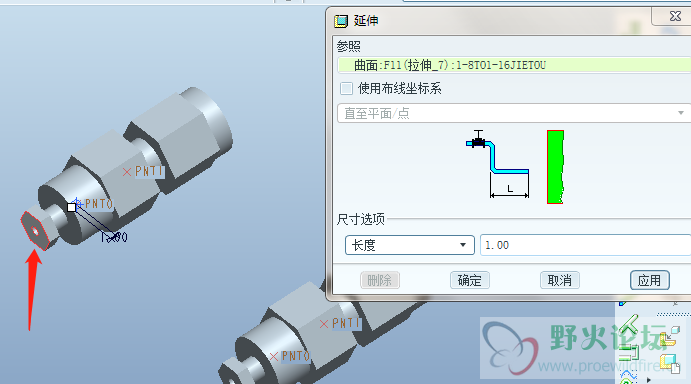Click the green extend preview image

[x=555, y=167]
